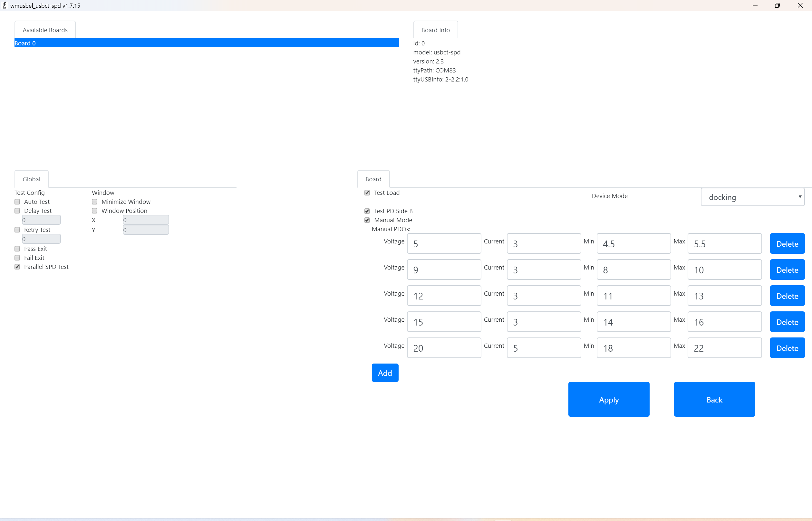Click the Delay Test value field
The height and width of the screenshot is (521, 812).
pyautogui.click(x=41, y=220)
